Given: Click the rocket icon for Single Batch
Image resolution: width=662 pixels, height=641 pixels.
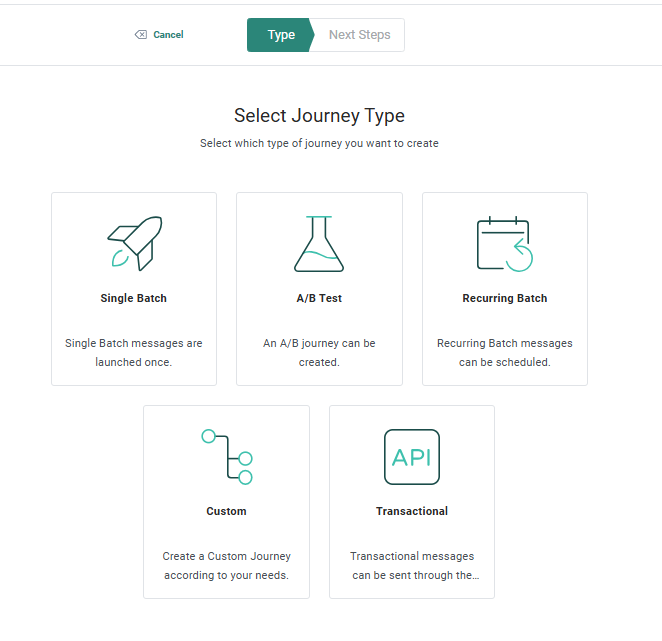Looking at the screenshot, I should click(x=133, y=243).
